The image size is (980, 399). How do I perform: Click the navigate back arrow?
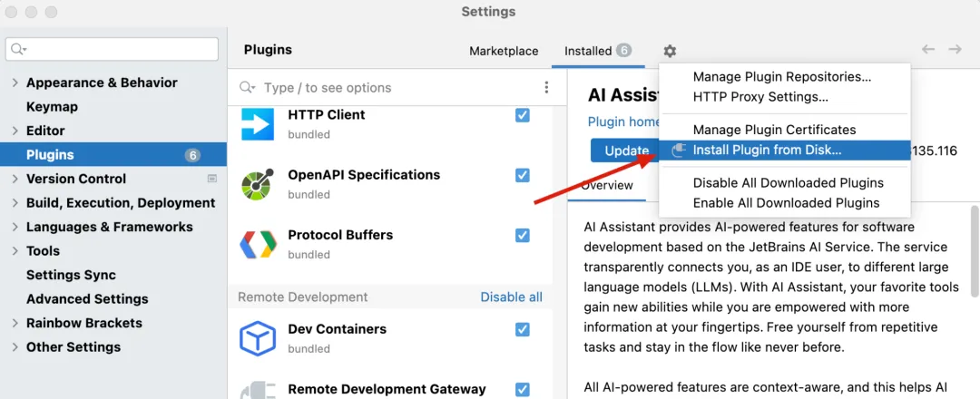[927, 50]
